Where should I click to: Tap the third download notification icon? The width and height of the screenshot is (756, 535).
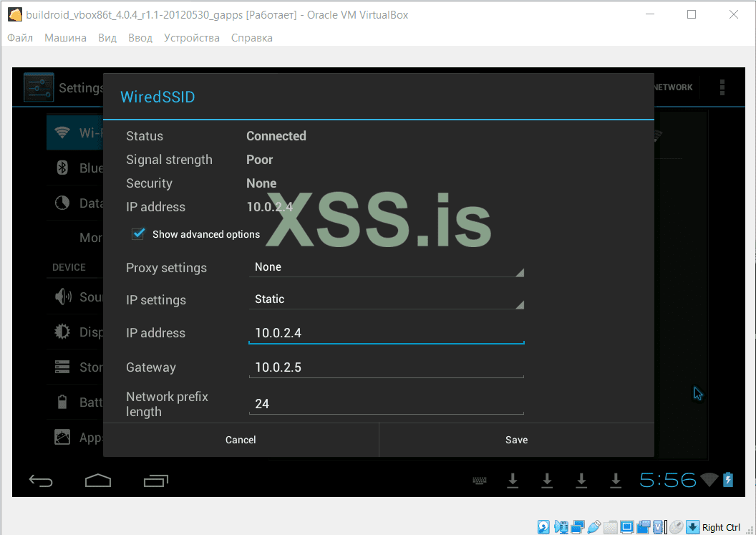581,481
